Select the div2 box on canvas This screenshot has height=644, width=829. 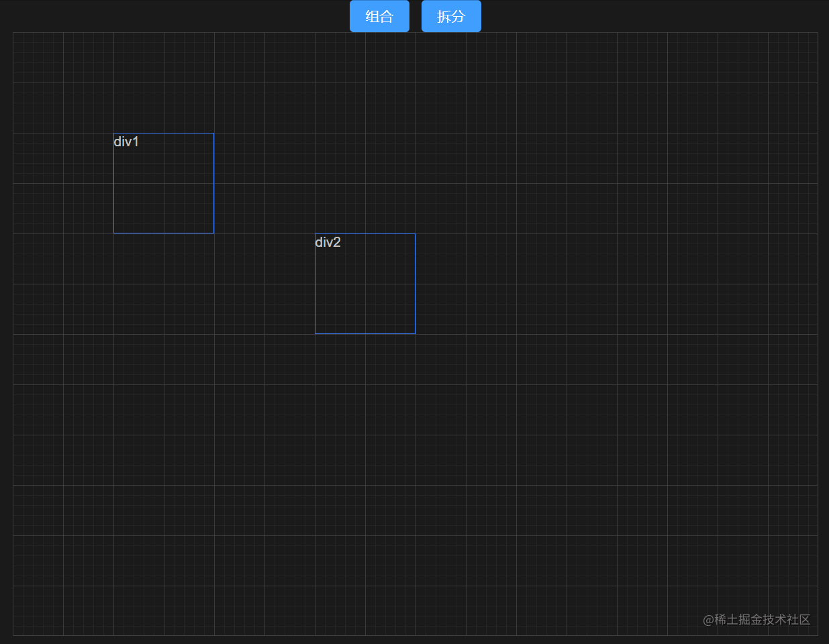tap(365, 284)
